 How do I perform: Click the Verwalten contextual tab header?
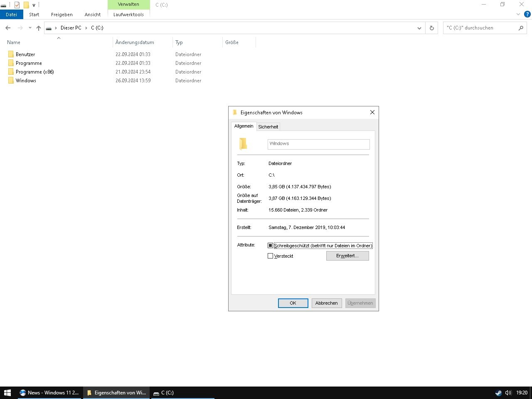[x=128, y=4]
